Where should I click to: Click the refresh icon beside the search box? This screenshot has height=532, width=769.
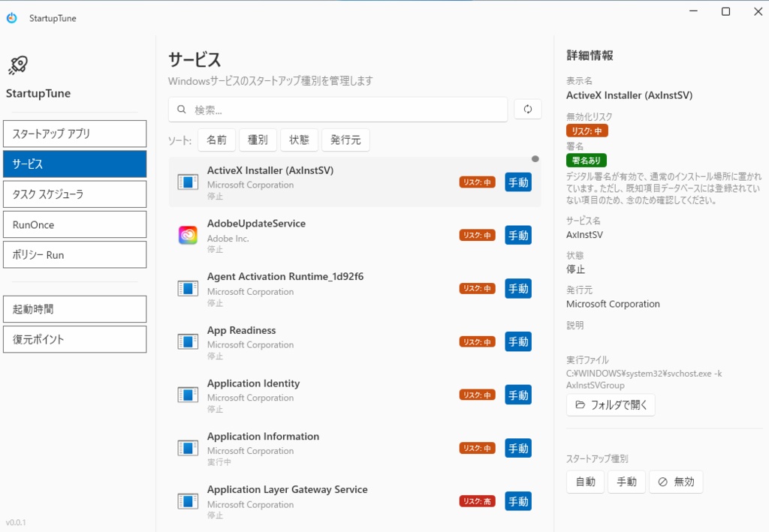[528, 110]
